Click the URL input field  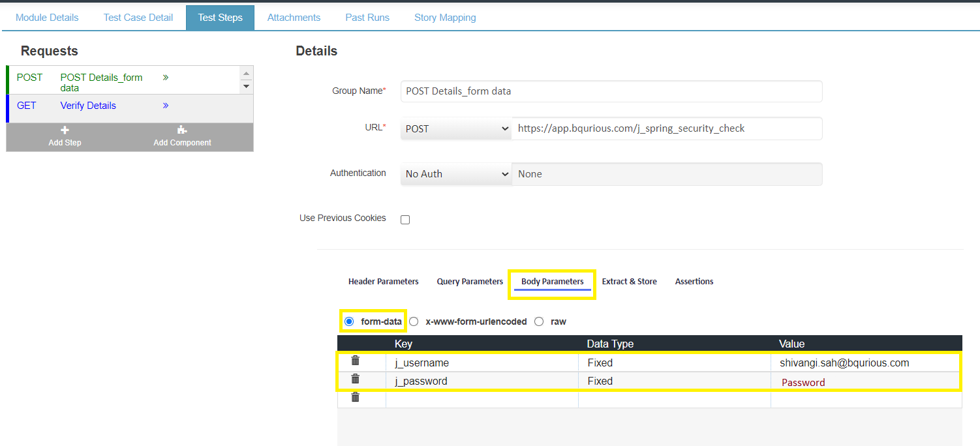click(667, 128)
